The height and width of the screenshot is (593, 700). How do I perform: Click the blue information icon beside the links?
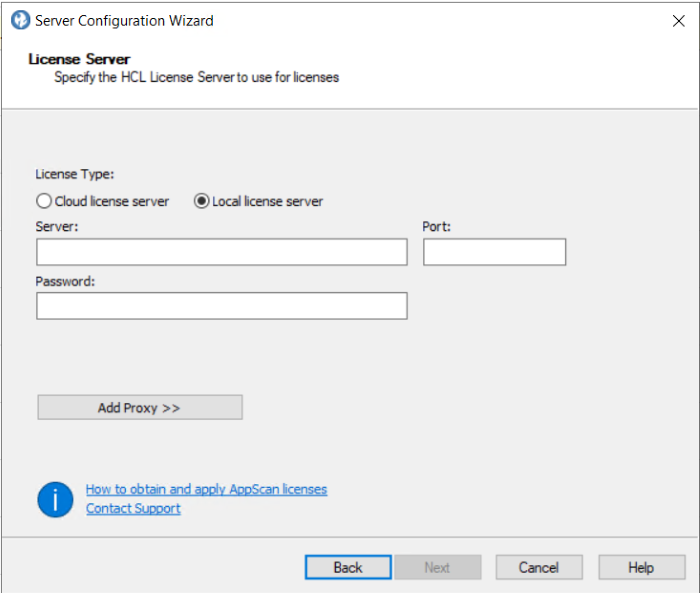coord(55,500)
